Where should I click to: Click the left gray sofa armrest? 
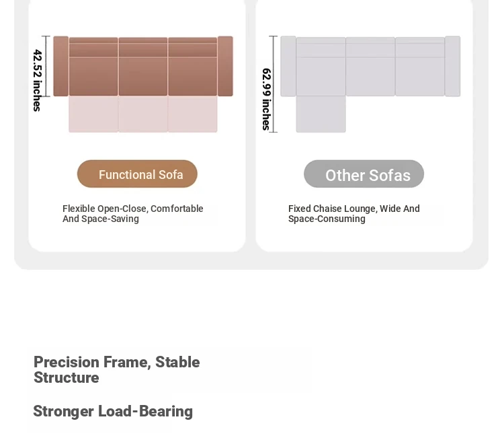point(288,66)
